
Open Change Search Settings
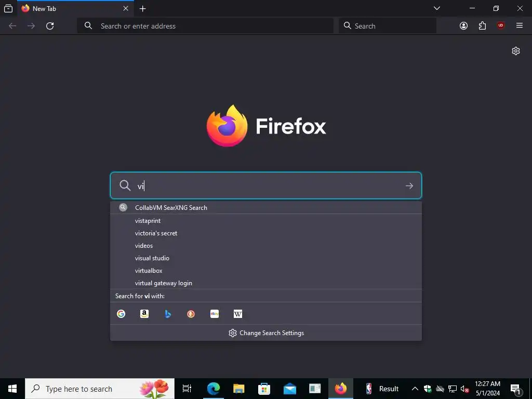point(266,333)
